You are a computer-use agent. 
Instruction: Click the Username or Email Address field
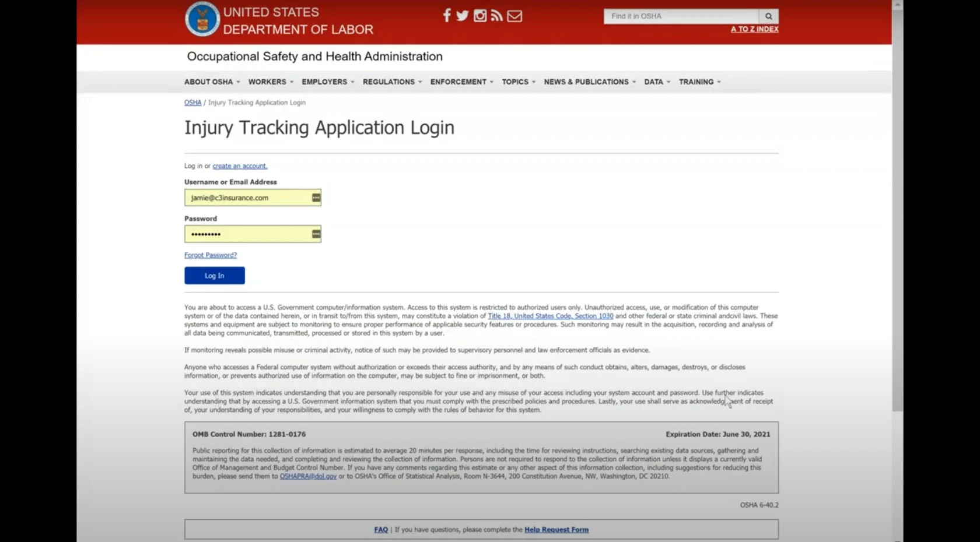point(253,198)
